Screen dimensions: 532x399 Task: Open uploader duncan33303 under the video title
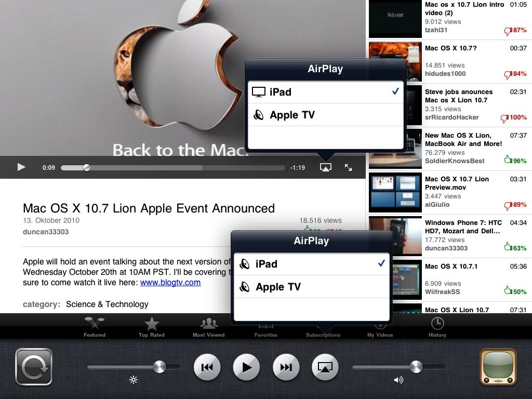tap(46, 232)
